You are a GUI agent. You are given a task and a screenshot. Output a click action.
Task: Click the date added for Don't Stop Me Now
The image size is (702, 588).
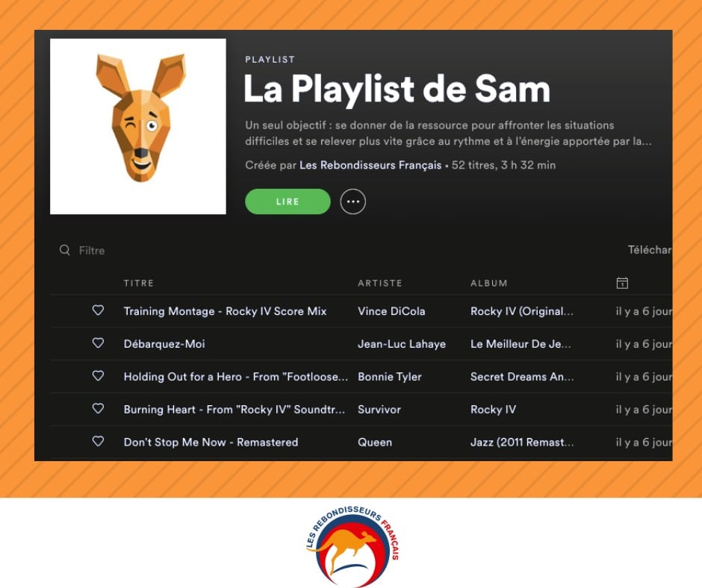[644, 442]
